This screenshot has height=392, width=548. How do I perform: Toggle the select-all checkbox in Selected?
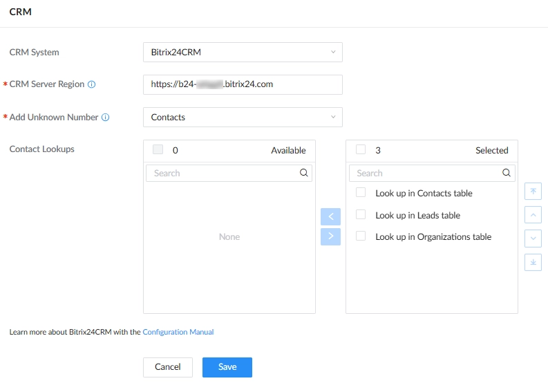(x=361, y=149)
